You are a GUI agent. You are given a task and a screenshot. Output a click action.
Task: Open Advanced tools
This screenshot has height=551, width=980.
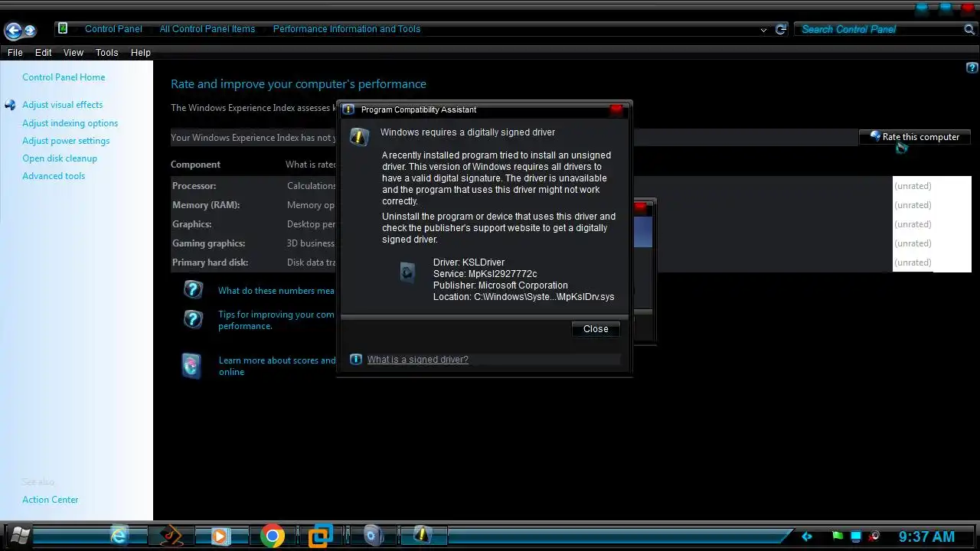point(54,176)
